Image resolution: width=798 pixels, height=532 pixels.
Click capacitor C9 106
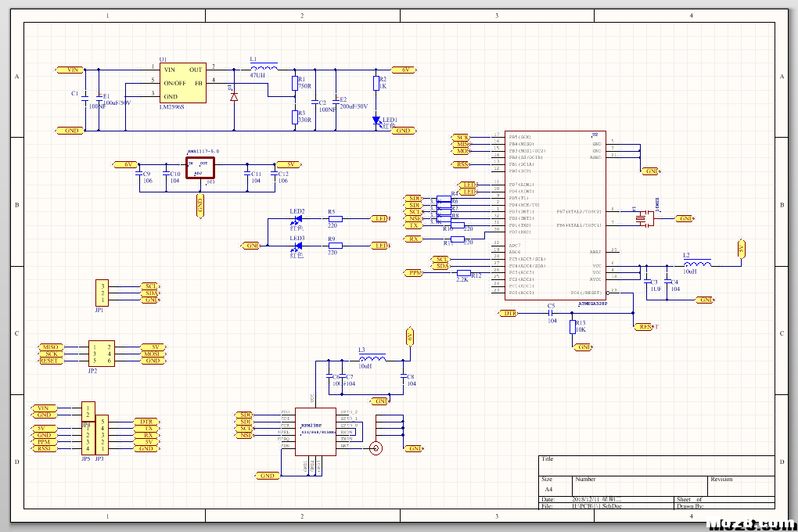click(x=139, y=174)
